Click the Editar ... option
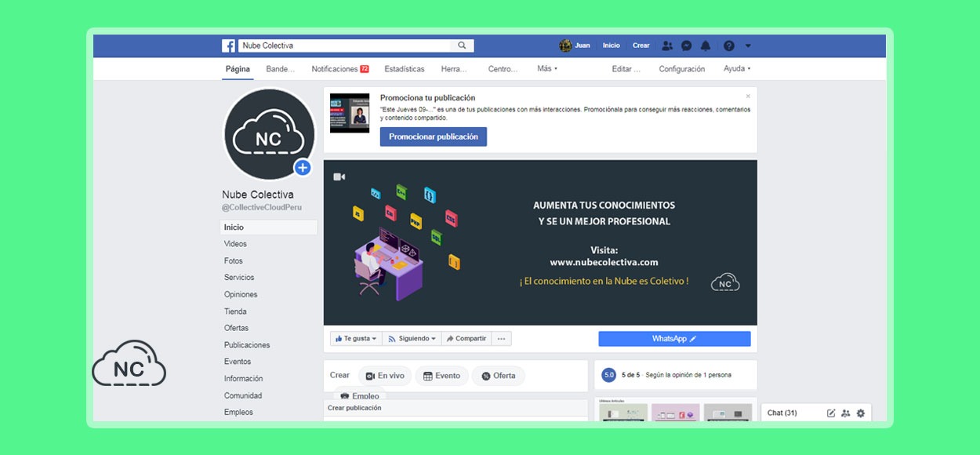This screenshot has height=455, width=980. click(x=626, y=69)
